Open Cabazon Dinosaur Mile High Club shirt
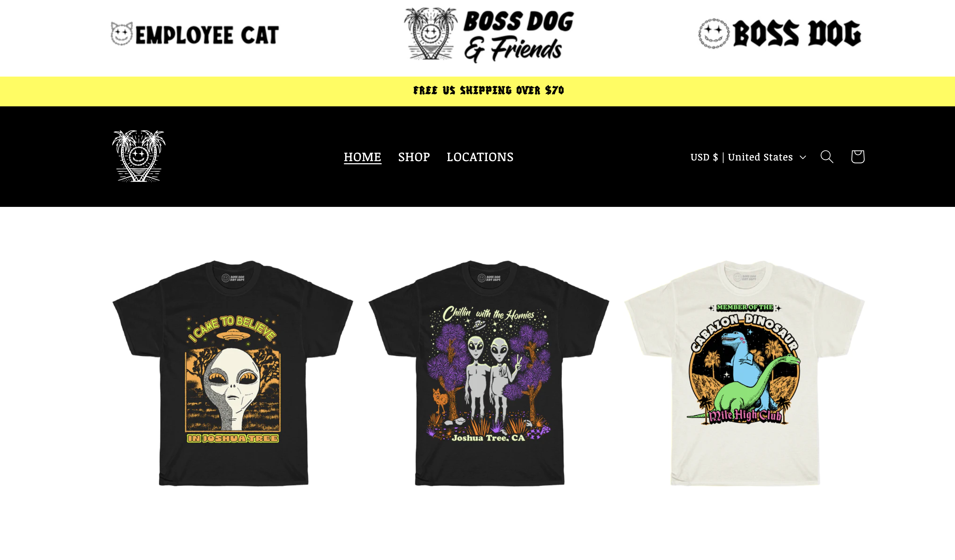 (x=745, y=373)
